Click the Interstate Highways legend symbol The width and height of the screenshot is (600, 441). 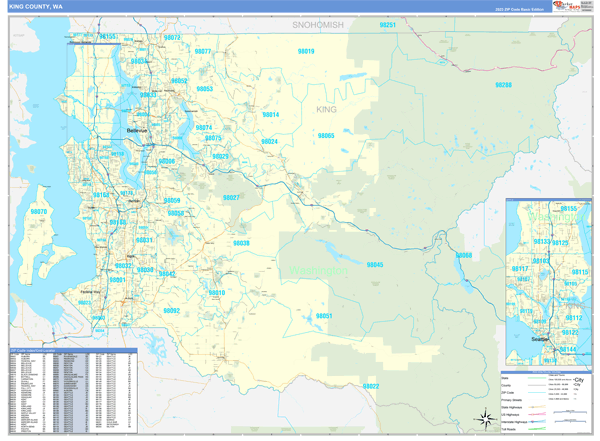[537, 422]
